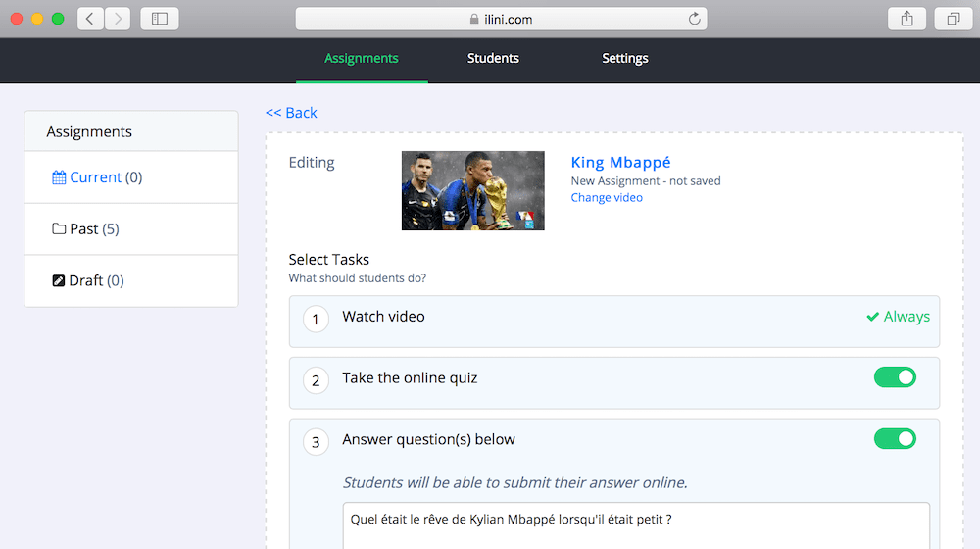Screen dimensions: 980x549
Task: Click the Safari forward arrow button
Action: 118,19
